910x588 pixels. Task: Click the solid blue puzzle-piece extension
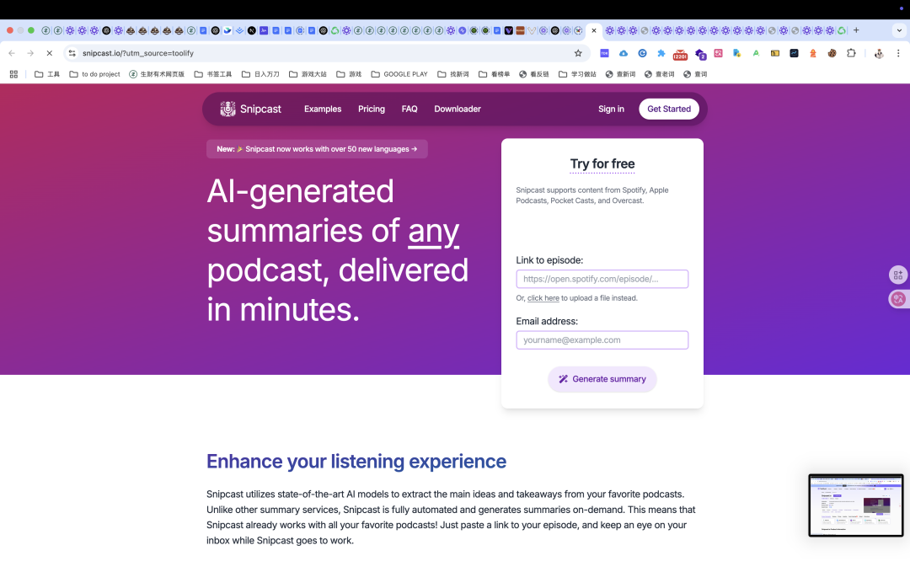[x=661, y=53]
